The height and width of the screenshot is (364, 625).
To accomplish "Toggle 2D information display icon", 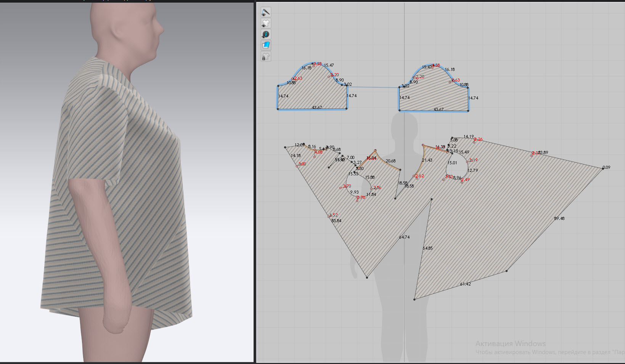I will pyautogui.click(x=266, y=34).
